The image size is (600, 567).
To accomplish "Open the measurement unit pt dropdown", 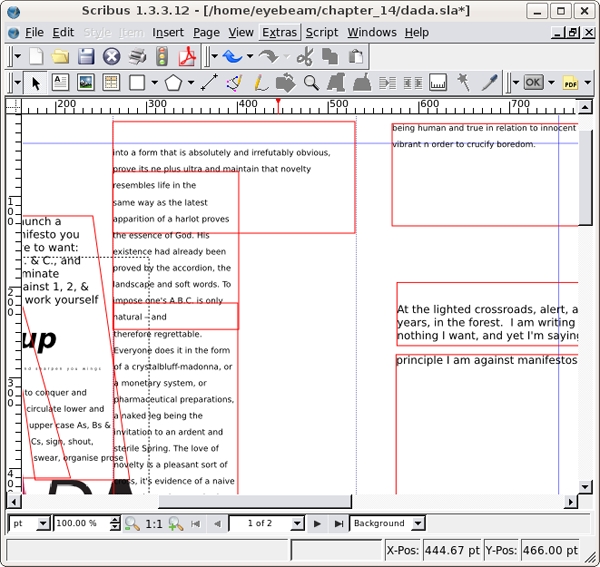I will 43,523.
